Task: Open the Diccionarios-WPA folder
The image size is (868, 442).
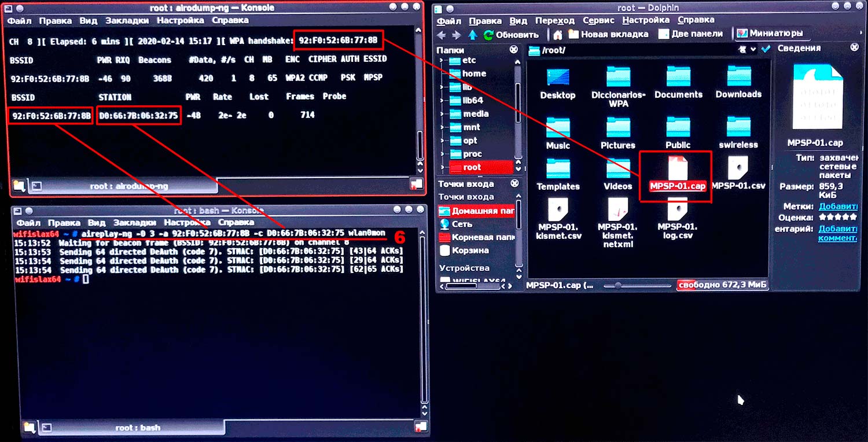Action: pyautogui.click(x=618, y=84)
